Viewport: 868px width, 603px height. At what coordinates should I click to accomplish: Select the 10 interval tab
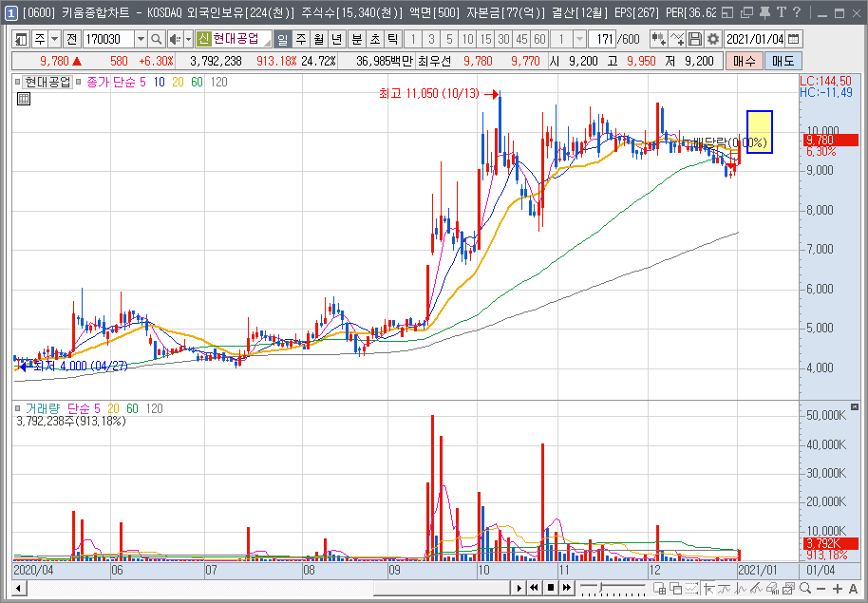click(468, 39)
